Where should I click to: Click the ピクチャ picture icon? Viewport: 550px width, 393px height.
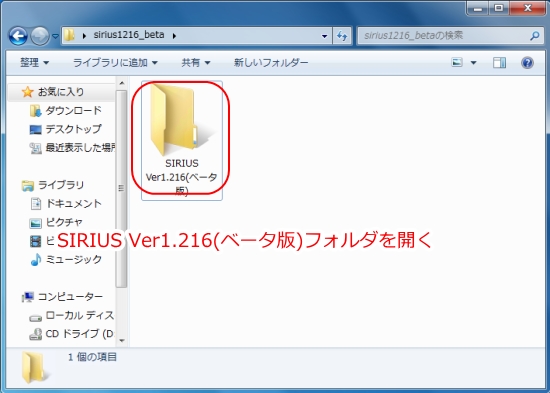pos(35,223)
